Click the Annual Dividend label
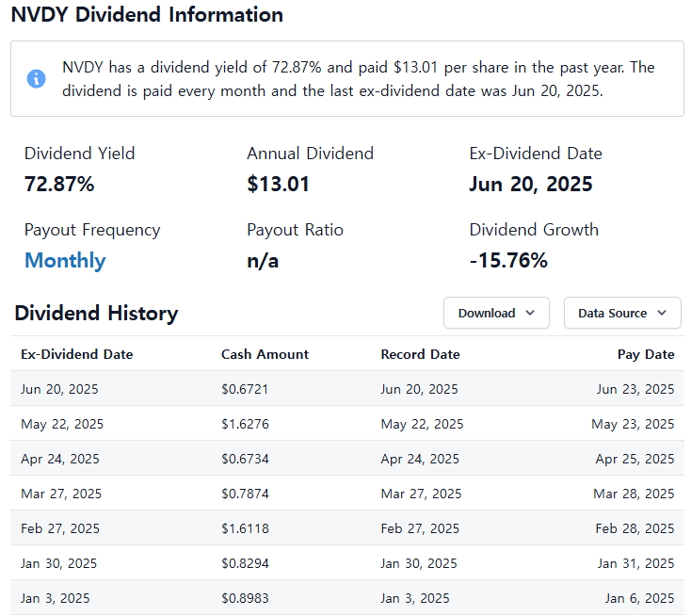The width and height of the screenshot is (691, 616). tap(310, 154)
